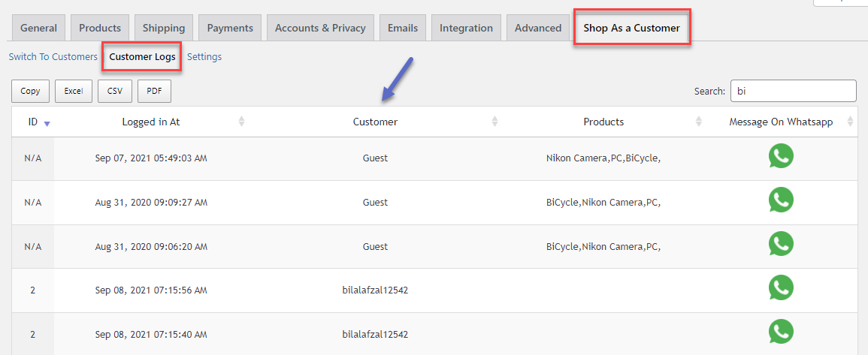
Task: Click 'BiCycle,Nikon Camera,PC,' in the 09:09:27 AM row
Action: point(603,203)
